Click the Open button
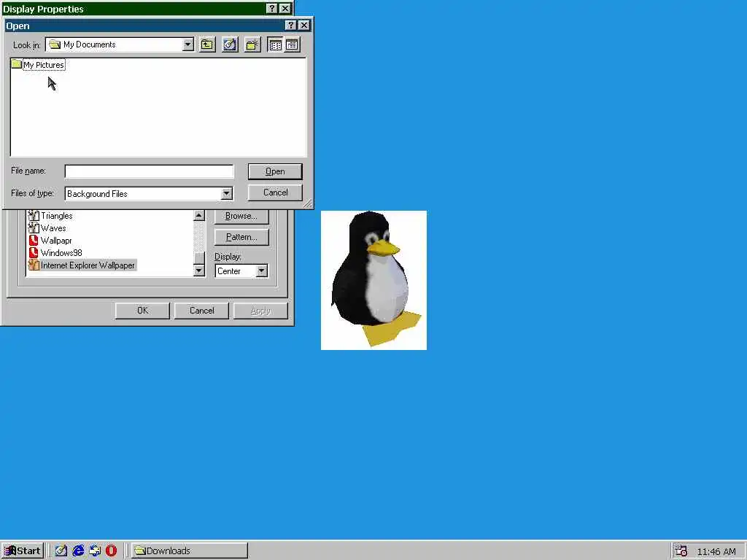 (x=275, y=171)
